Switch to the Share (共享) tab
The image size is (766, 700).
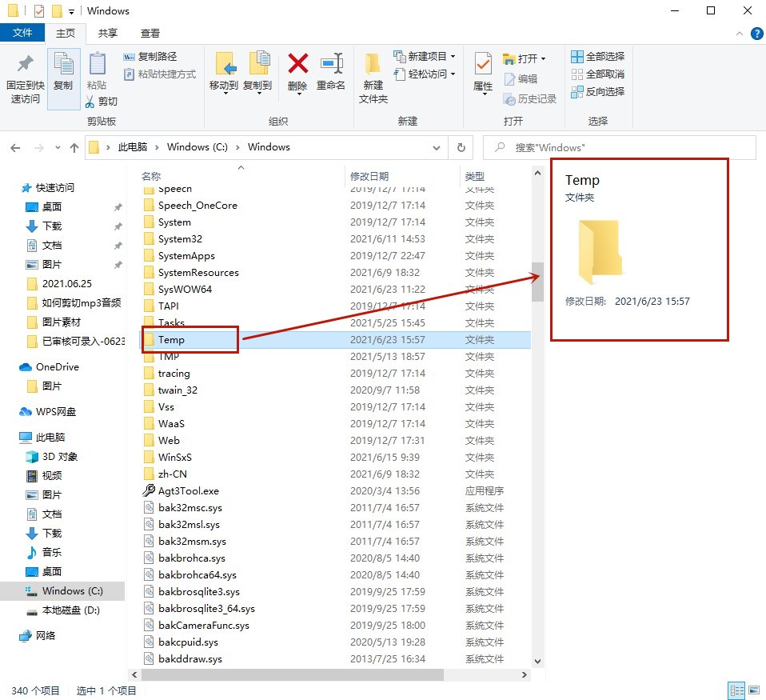click(107, 33)
